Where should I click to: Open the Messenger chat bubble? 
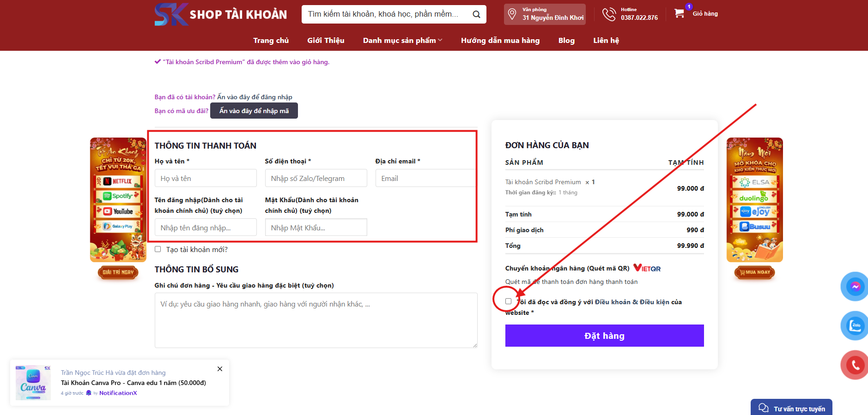click(855, 287)
